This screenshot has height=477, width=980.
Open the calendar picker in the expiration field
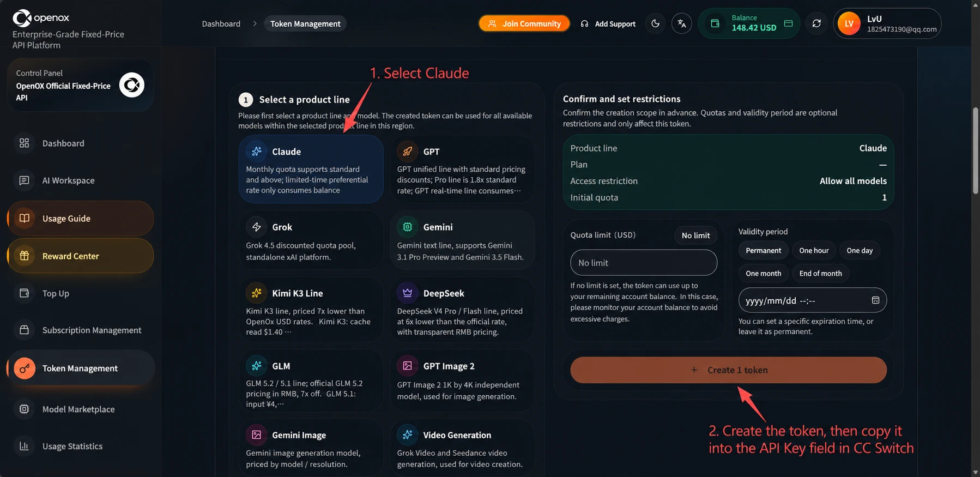[x=875, y=300]
